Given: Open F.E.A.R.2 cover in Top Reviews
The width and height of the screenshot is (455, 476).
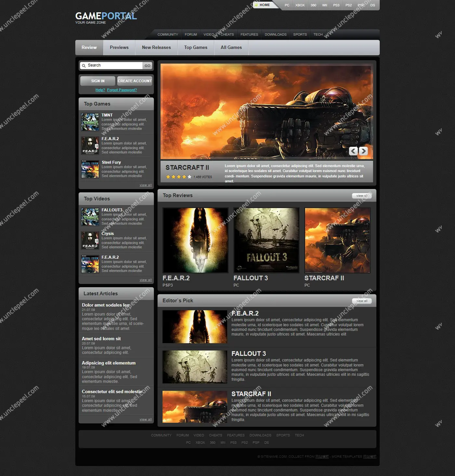Looking at the screenshot, I should click(x=195, y=240).
